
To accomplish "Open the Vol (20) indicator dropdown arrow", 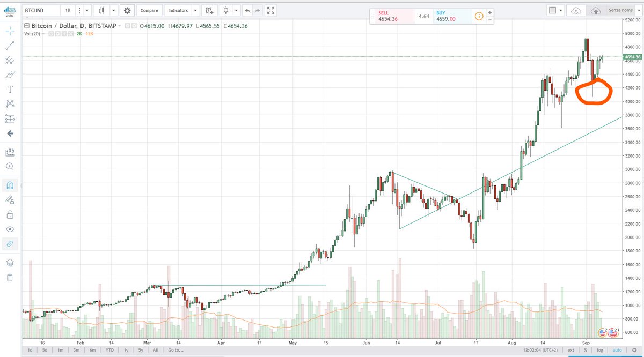I will pyautogui.click(x=44, y=33).
